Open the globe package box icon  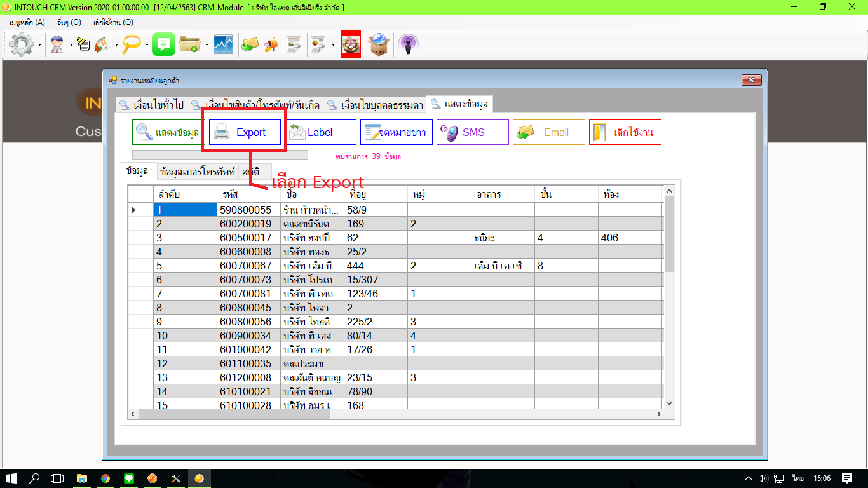click(379, 44)
